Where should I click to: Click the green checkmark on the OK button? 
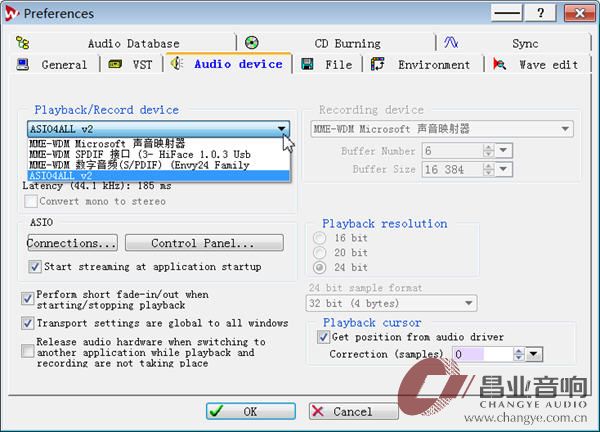[216, 411]
